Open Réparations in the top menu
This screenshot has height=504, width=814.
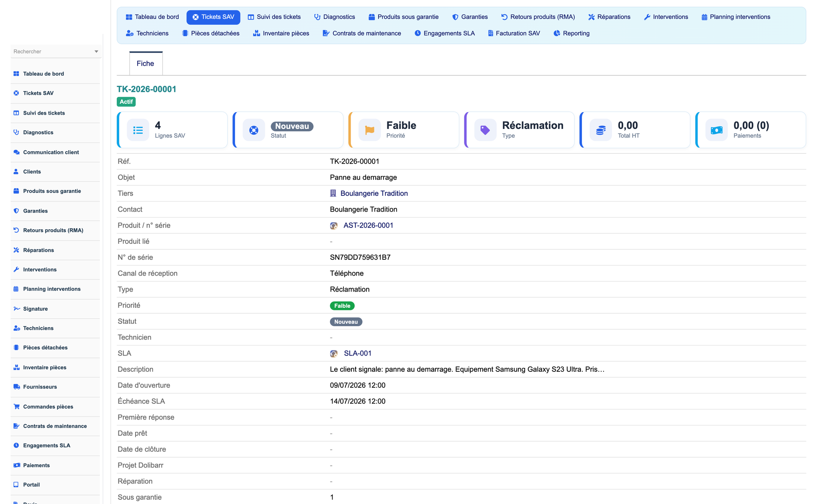(x=609, y=17)
